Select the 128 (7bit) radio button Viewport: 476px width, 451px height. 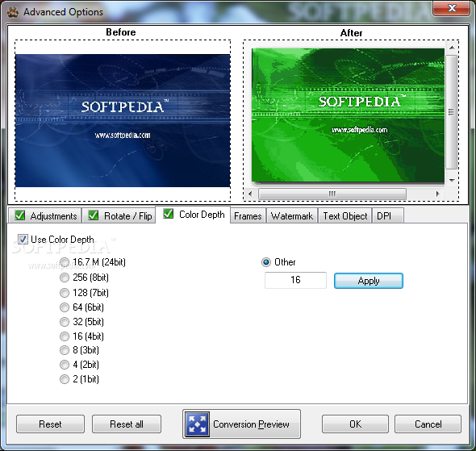pyautogui.click(x=65, y=293)
